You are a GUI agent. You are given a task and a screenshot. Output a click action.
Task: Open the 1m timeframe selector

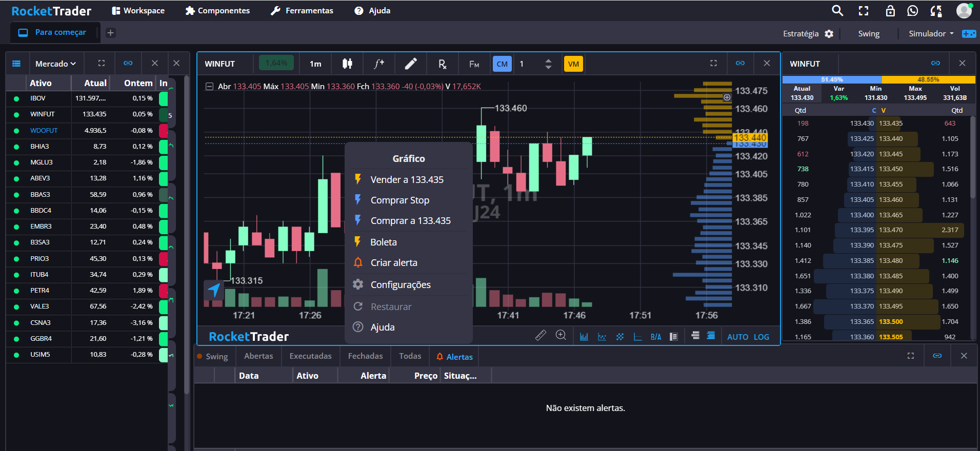[315, 64]
